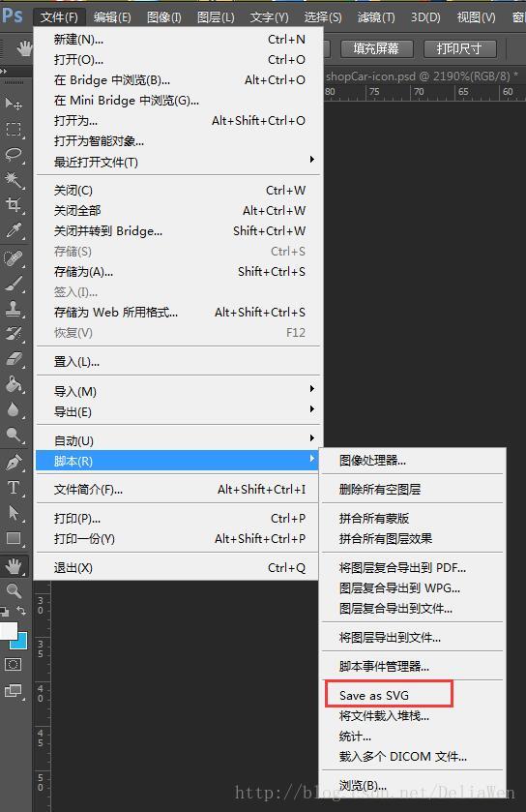Click the Photoshop Ps logo
526x812 pixels.
12,15
